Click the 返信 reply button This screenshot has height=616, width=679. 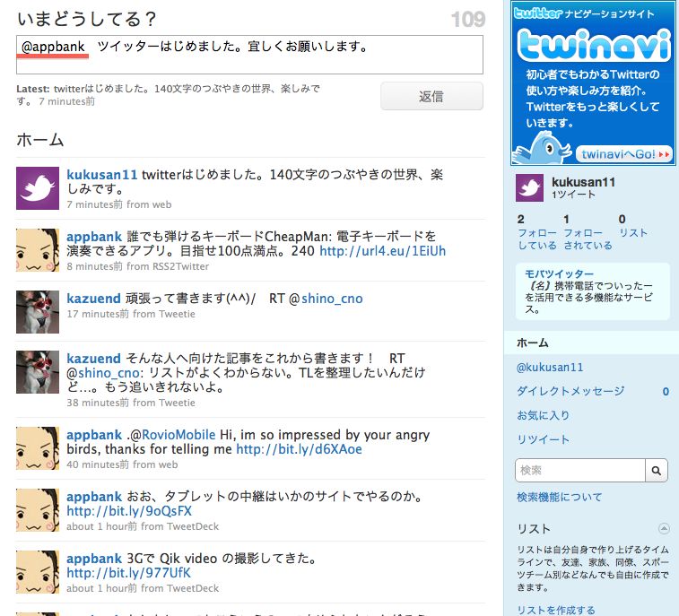pos(431,96)
